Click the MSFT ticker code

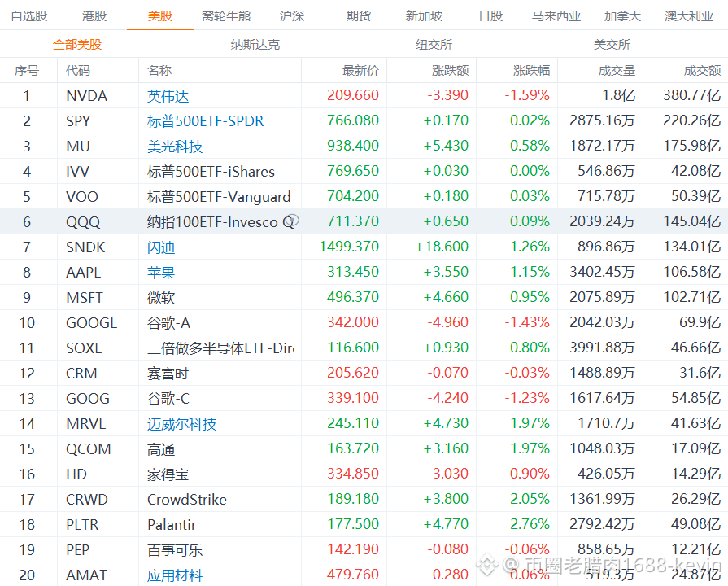tap(84, 297)
